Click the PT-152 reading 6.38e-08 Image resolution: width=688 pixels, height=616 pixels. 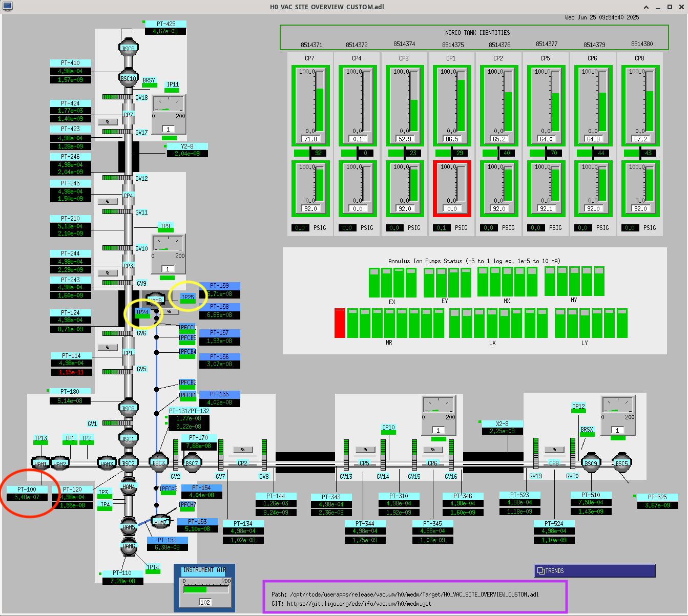(167, 547)
